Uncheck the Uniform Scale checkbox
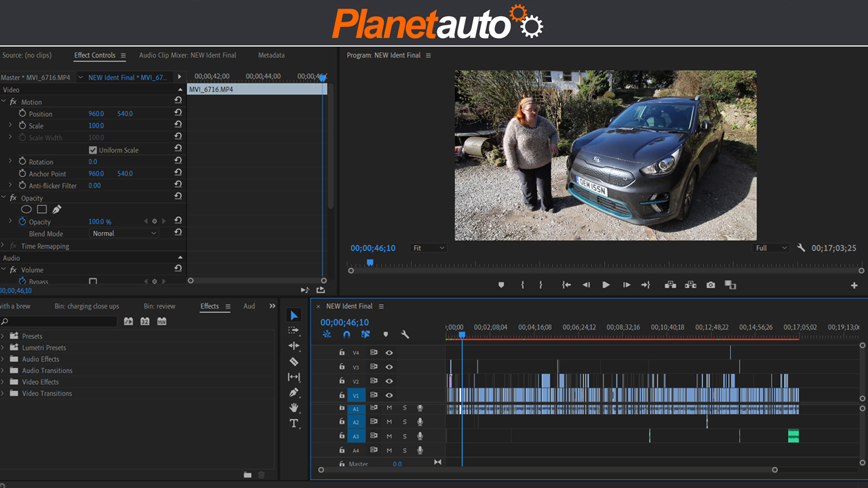The width and height of the screenshot is (868, 488). pos(93,150)
